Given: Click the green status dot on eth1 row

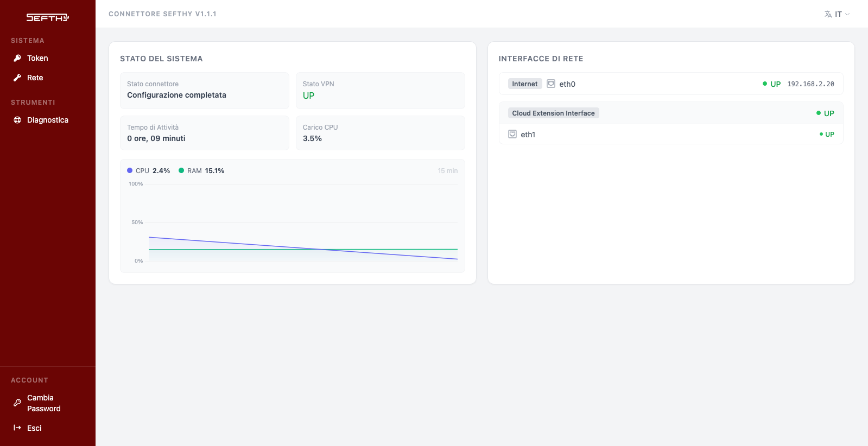Looking at the screenshot, I should coord(821,134).
